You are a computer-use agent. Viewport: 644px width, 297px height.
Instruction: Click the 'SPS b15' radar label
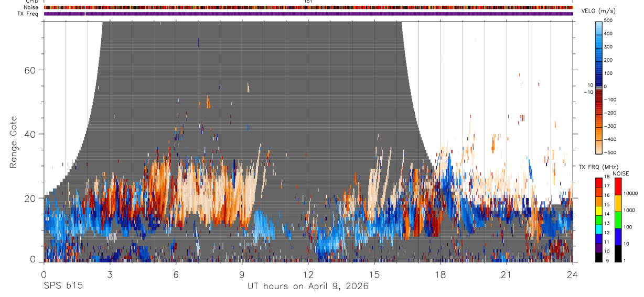tap(63, 286)
